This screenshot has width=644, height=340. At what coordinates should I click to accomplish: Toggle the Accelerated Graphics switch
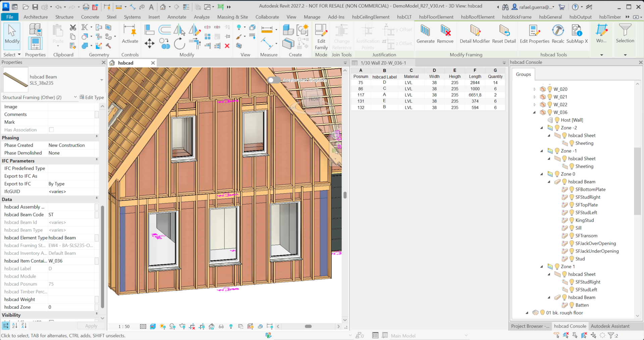tap(274, 80)
